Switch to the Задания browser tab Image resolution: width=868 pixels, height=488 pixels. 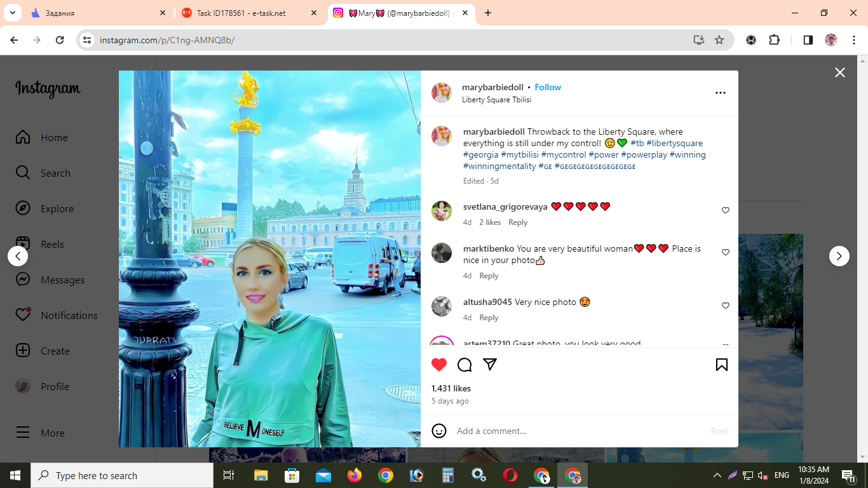click(x=98, y=13)
